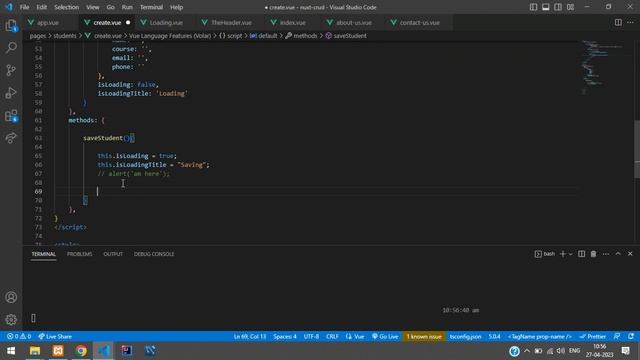Expand the default breadcrumb
The image size is (640, 360).
[263, 36]
